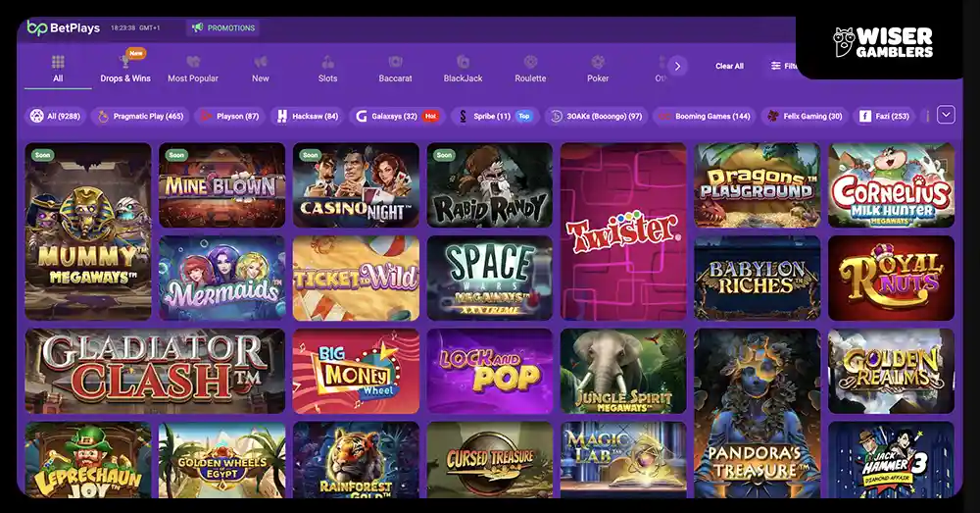The width and height of the screenshot is (980, 513).
Task: Open Jungle Spirit Megaways game
Action: [623, 371]
